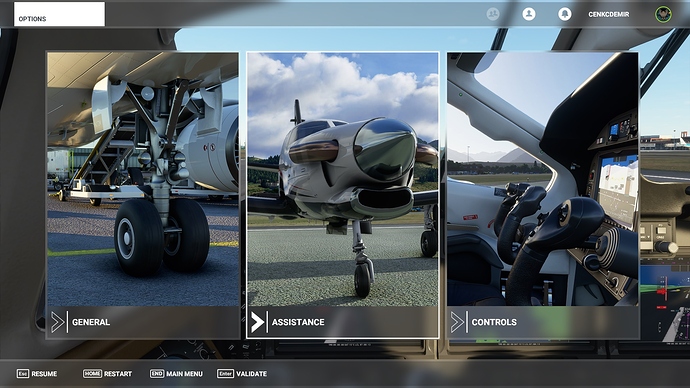This screenshot has width=690, height=388.
Task: Click the green user avatar picture
Action: (x=663, y=14)
